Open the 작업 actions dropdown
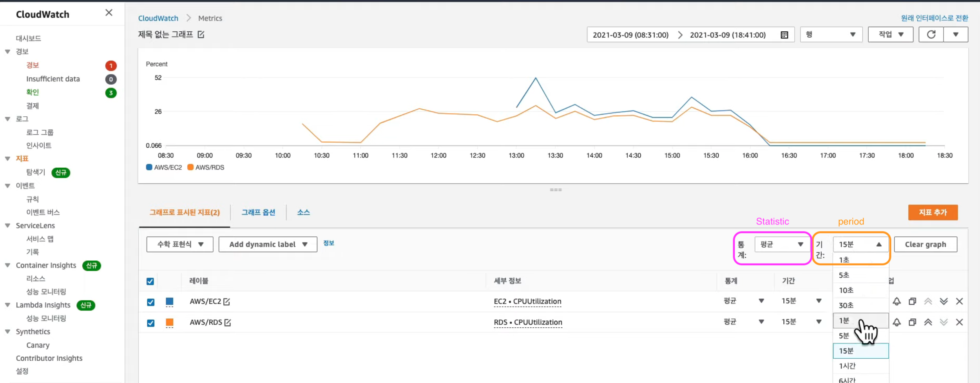980x383 pixels. point(890,34)
